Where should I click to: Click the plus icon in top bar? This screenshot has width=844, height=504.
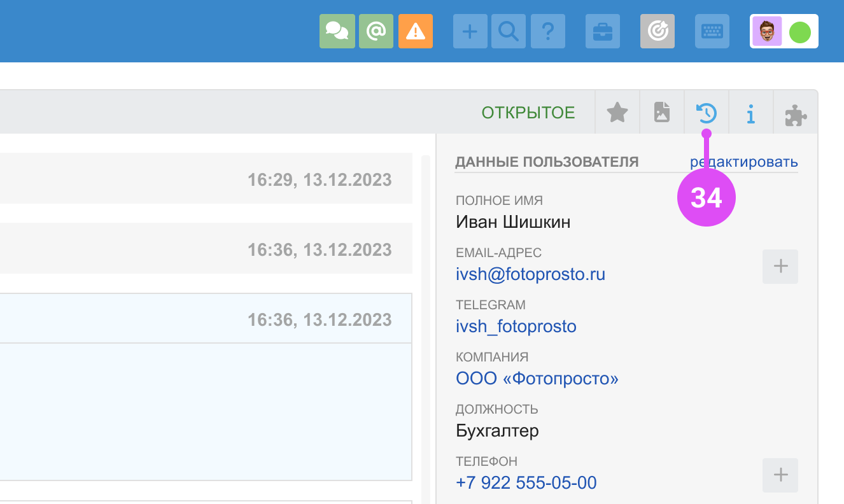(x=470, y=31)
